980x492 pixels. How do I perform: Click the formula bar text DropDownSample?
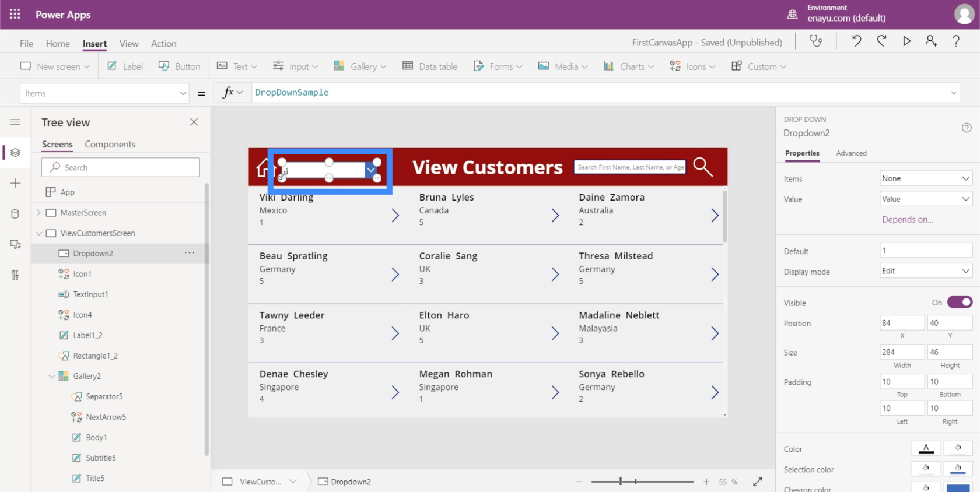[x=292, y=93]
